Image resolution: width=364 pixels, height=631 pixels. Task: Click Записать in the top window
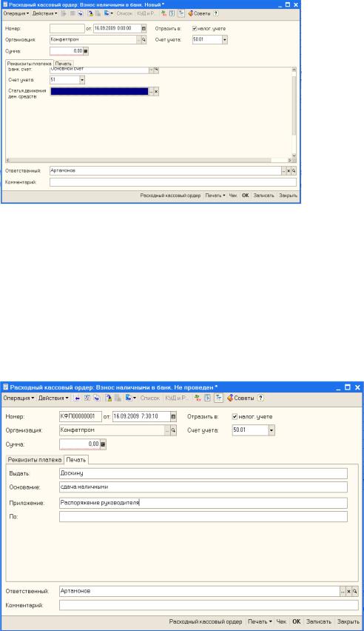coord(264,196)
